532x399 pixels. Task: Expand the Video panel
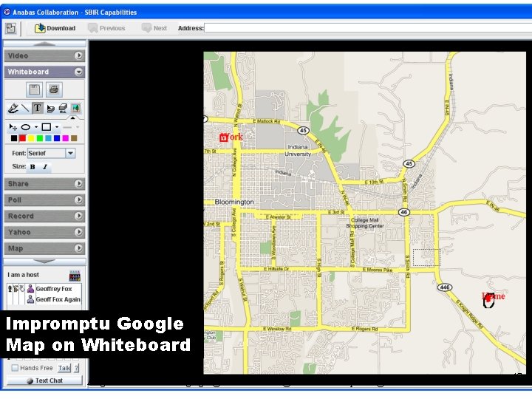coord(78,55)
